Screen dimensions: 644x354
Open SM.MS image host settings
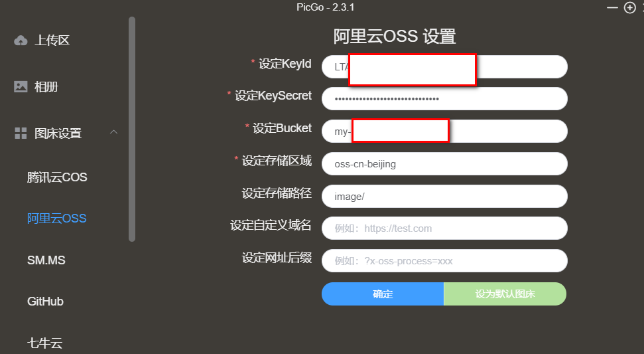click(46, 260)
